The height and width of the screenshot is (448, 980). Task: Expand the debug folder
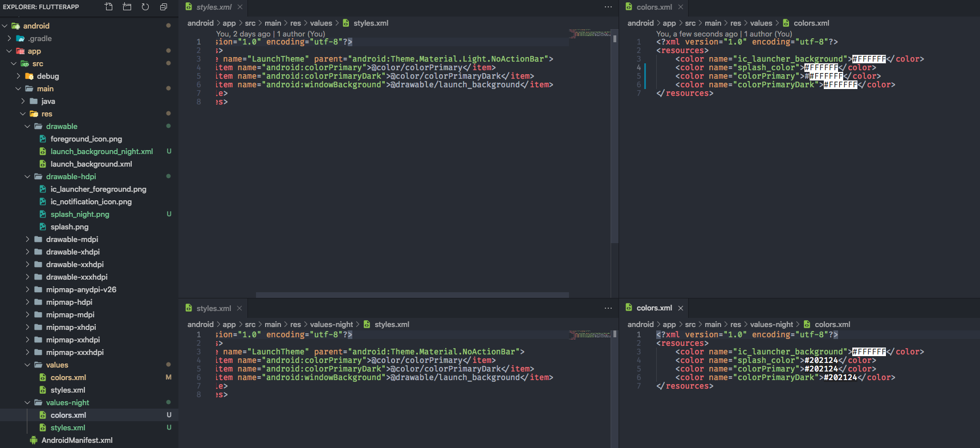click(x=18, y=76)
